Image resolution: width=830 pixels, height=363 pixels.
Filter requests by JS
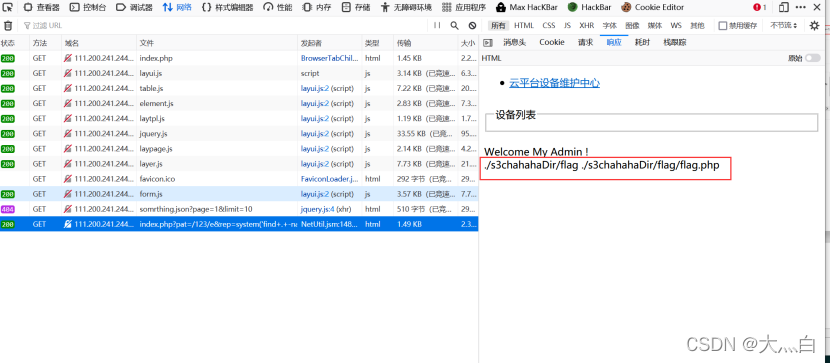tap(567, 25)
